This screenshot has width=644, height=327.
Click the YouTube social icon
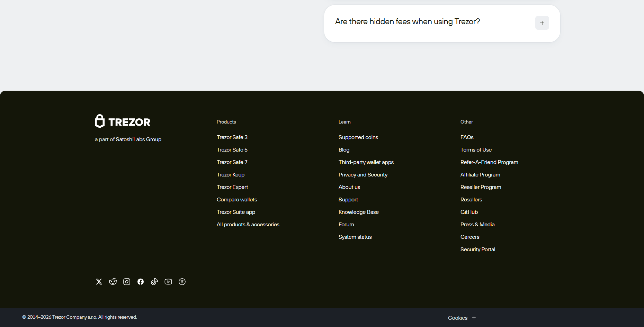168,282
